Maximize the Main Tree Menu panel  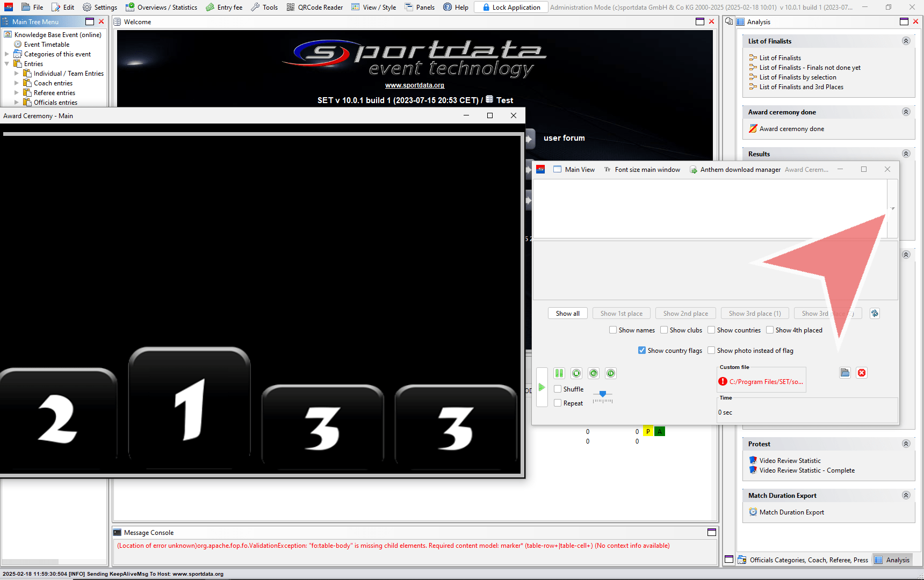[90, 21]
